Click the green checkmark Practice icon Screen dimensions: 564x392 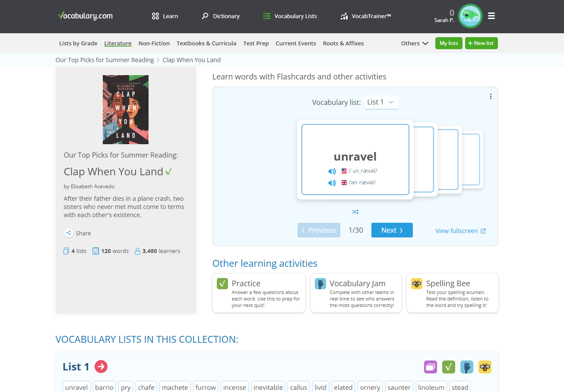click(222, 284)
